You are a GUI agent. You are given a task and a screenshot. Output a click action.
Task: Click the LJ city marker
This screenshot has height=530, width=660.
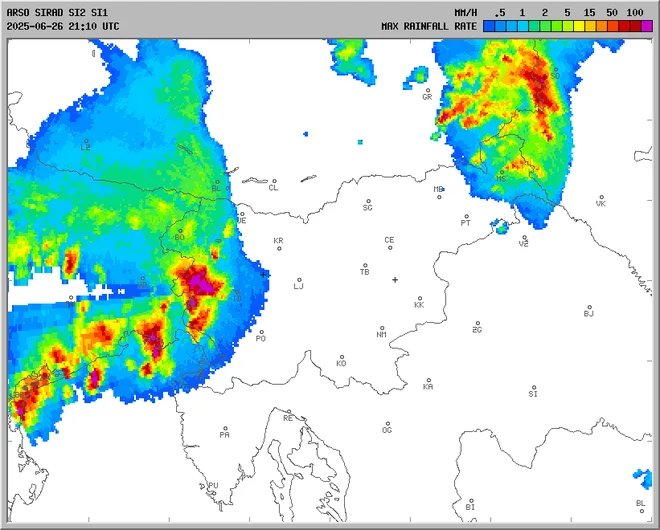click(x=299, y=280)
